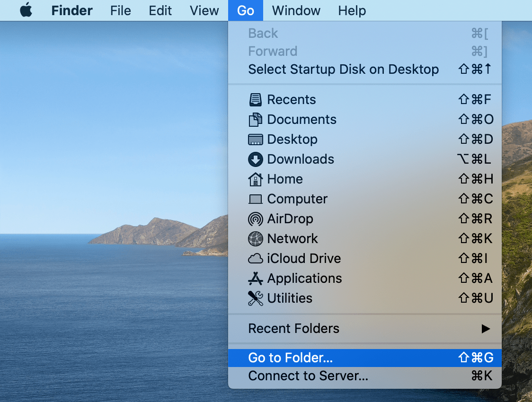
Task: Open the View menu
Action: [x=204, y=10]
